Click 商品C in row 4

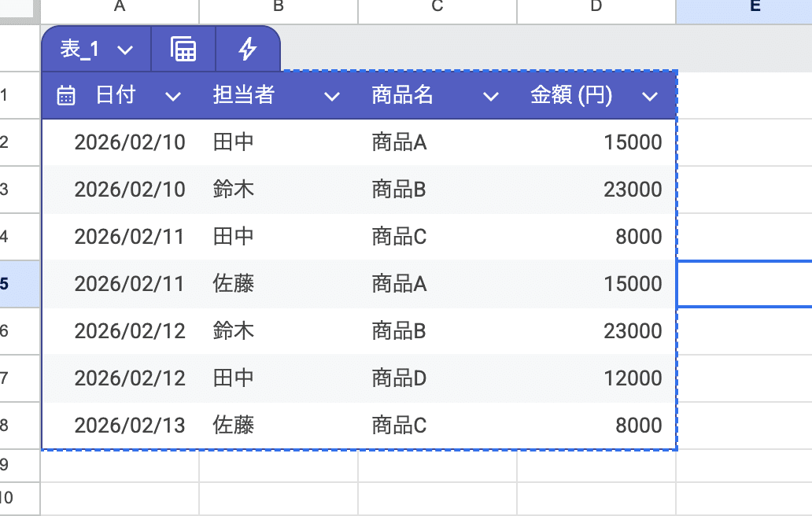tap(399, 237)
